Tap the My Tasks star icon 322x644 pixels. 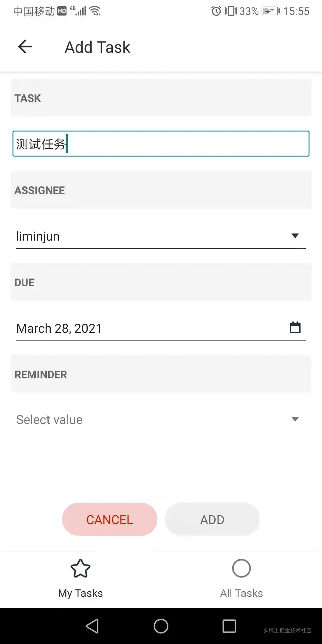point(80,568)
